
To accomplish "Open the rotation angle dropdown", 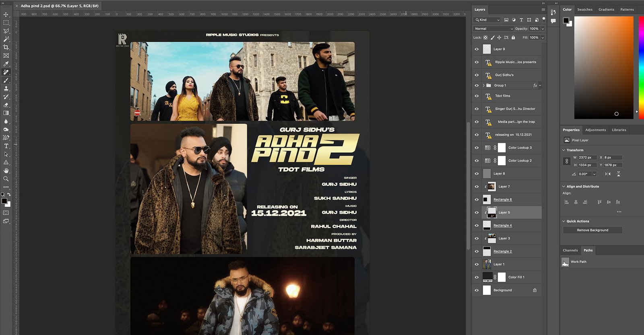I will point(594,174).
